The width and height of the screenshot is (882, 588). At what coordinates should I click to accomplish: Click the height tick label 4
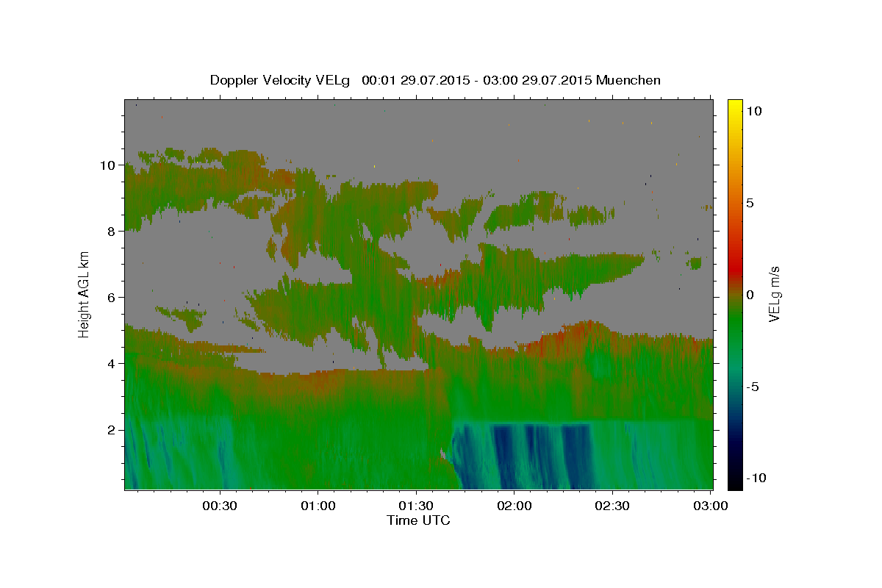point(112,363)
